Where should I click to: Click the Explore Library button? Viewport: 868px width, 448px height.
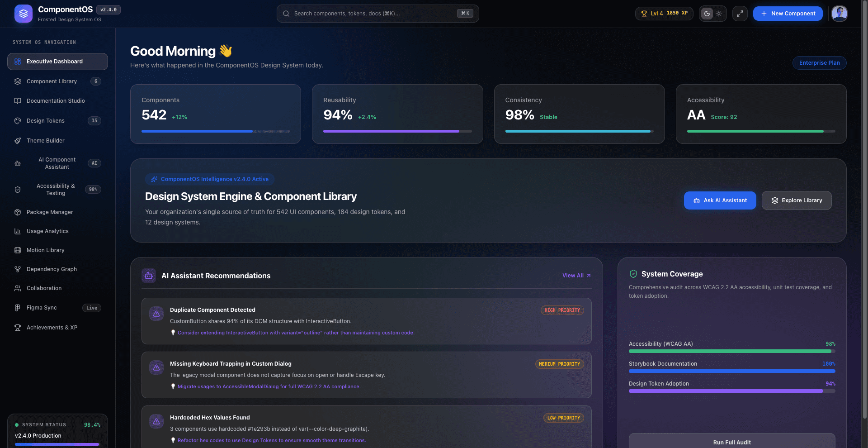click(797, 200)
